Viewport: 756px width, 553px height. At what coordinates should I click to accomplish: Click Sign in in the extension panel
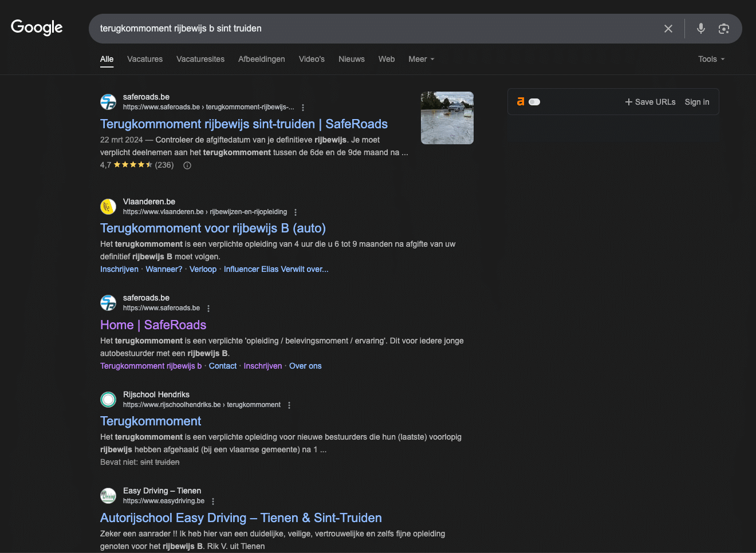pos(697,102)
